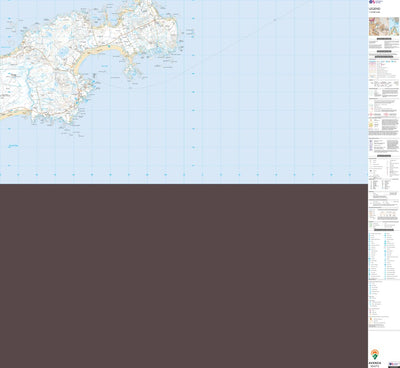Click the "LEGEND" heading text
The height and width of the screenshot is (368, 400).
pyautogui.click(x=374, y=9)
